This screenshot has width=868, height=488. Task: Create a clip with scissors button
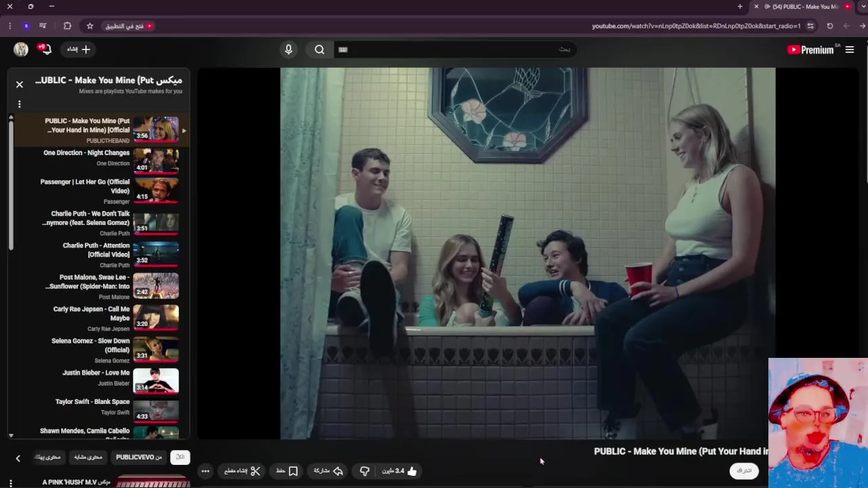[x=243, y=471]
